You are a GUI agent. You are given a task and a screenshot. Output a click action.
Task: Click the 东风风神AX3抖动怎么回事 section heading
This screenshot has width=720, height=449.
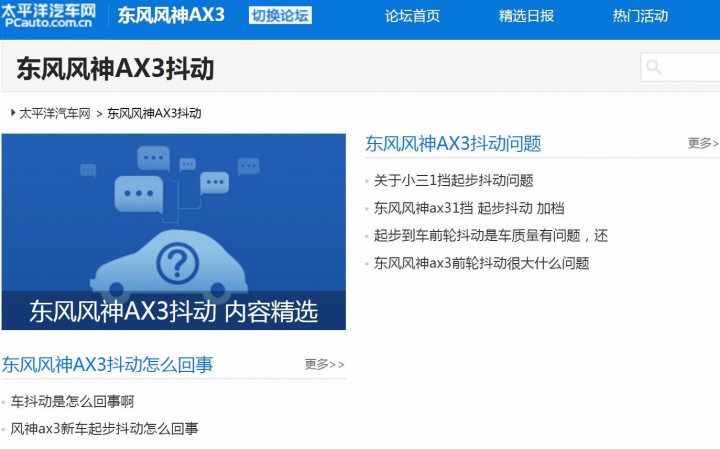coord(107,365)
